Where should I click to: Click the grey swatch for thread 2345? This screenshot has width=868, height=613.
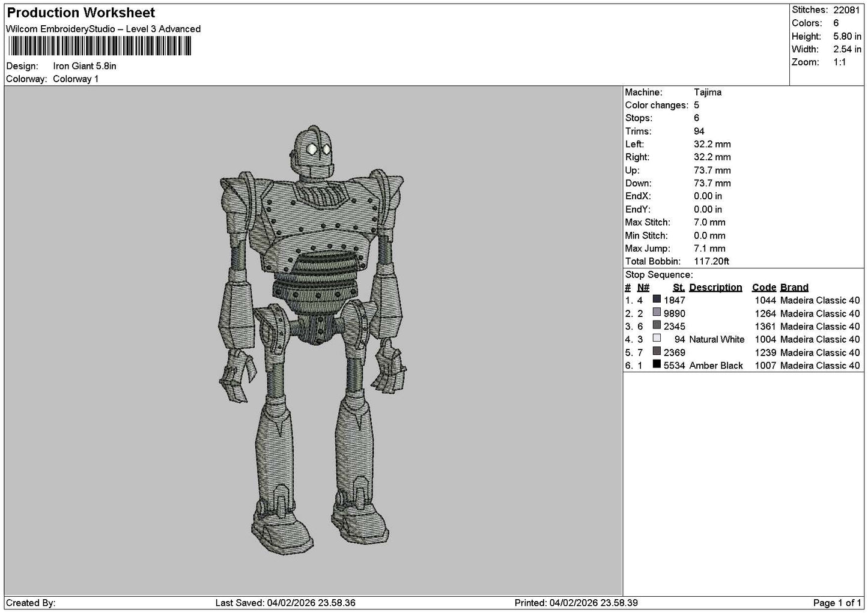pyautogui.click(x=657, y=326)
